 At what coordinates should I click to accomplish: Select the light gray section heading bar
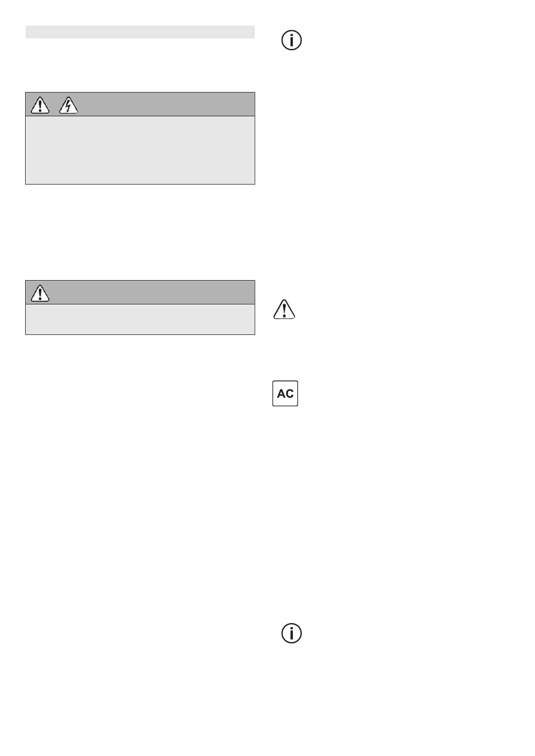pyautogui.click(x=140, y=32)
